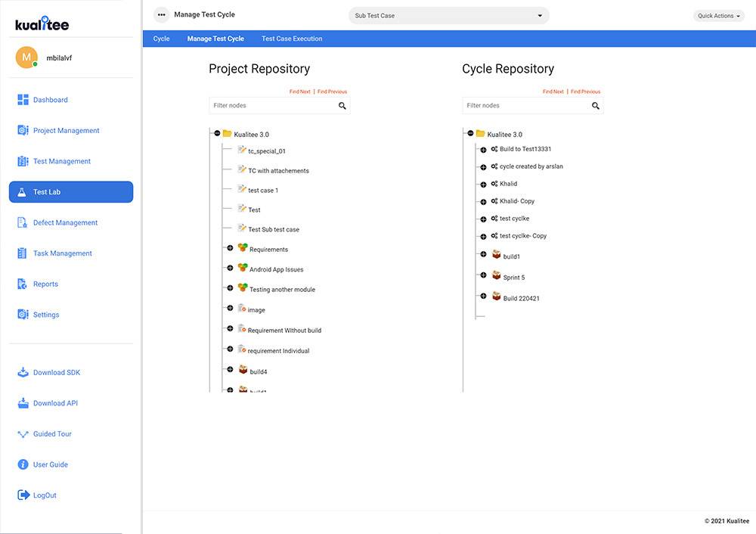Image resolution: width=756 pixels, height=534 pixels.
Task: Click the Reports icon in sidebar
Action: (22, 284)
